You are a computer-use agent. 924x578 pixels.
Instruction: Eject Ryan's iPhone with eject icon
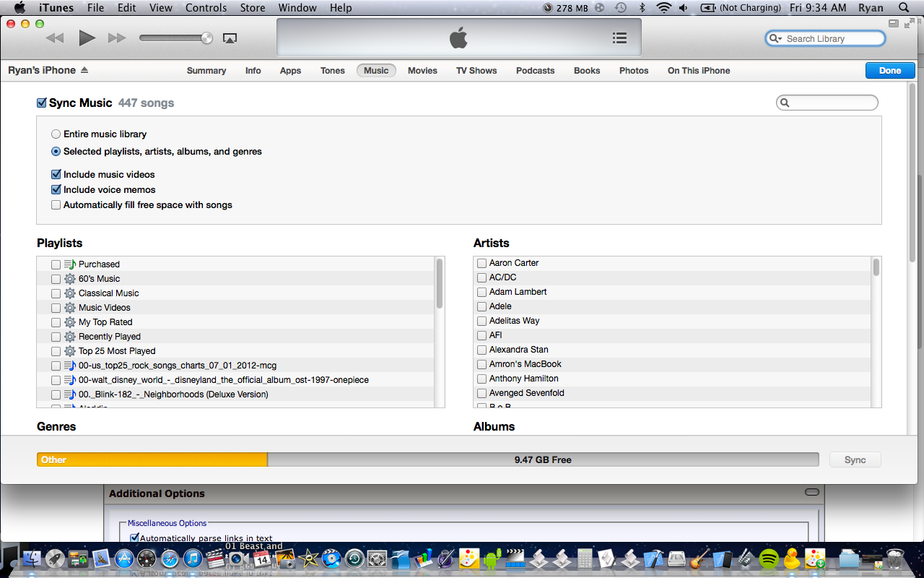click(84, 70)
